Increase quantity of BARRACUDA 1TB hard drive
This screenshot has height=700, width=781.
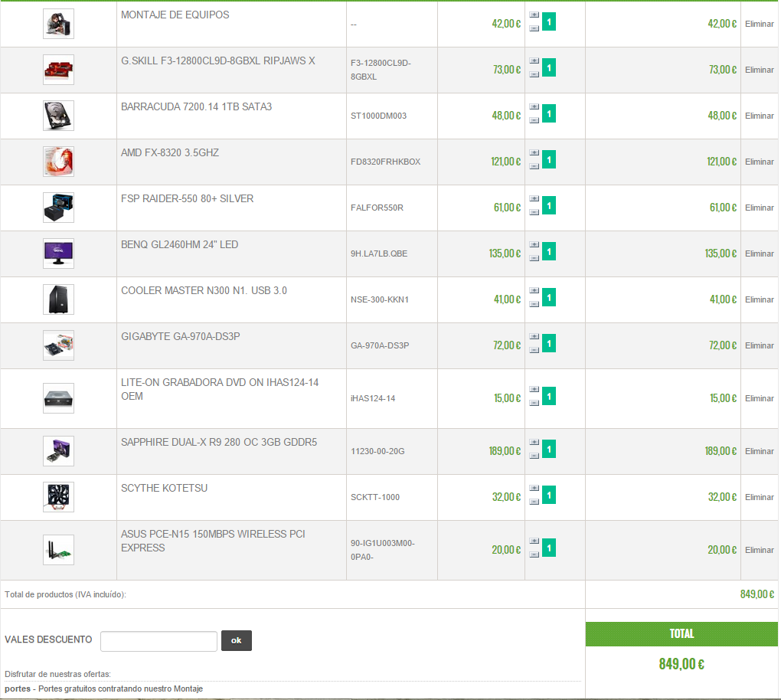[x=534, y=106]
